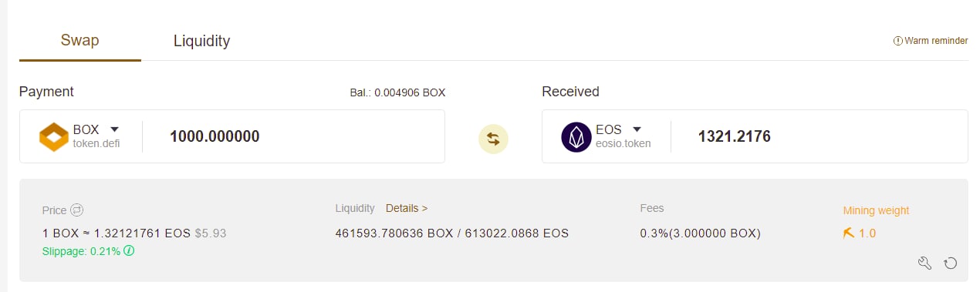
Task: Switch to the Liquidity tab
Action: 201,41
